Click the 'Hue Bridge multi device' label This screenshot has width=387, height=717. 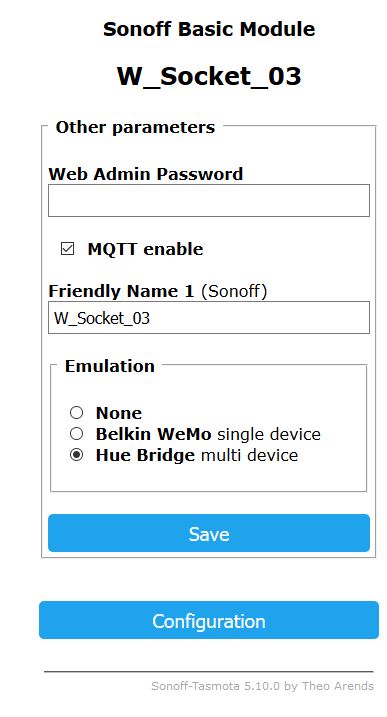coord(197,455)
